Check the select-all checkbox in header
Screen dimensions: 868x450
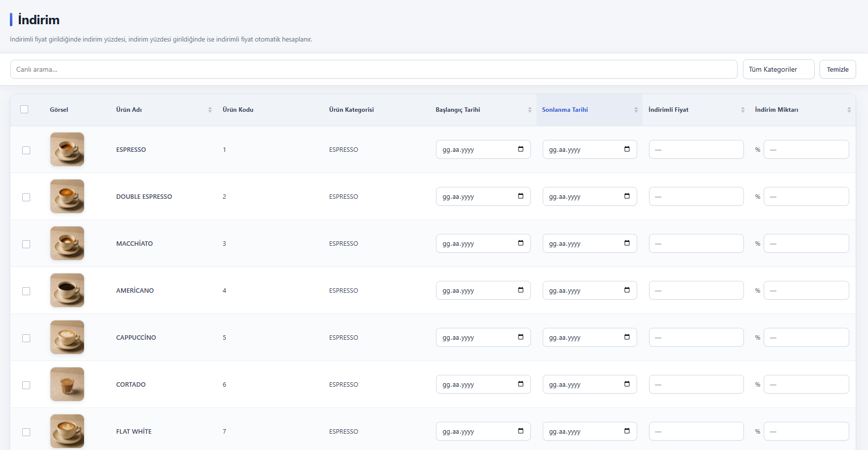click(x=24, y=109)
